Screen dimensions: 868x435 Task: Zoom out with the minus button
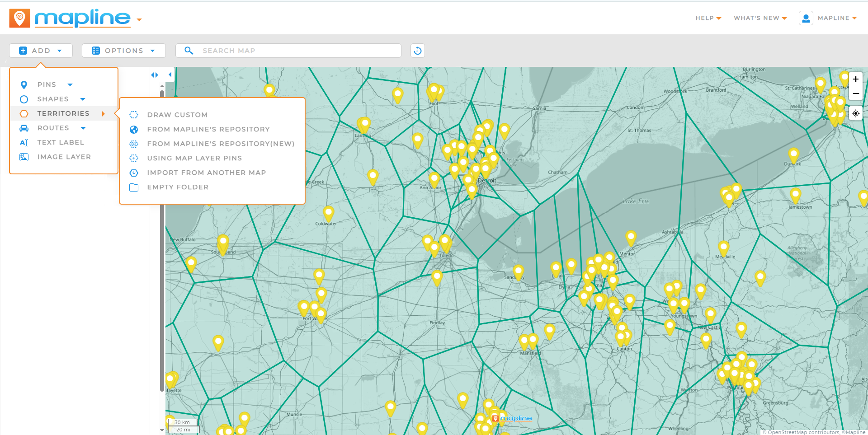(x=856, y=94)
